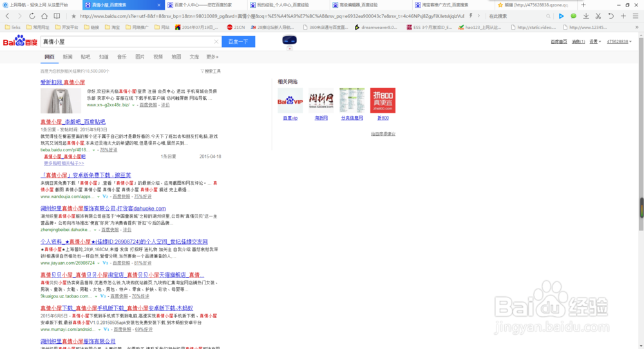Expand the address bar arrow after the lightning icon
The width and height of the screenshot is (644, 349).
(479, 16)
